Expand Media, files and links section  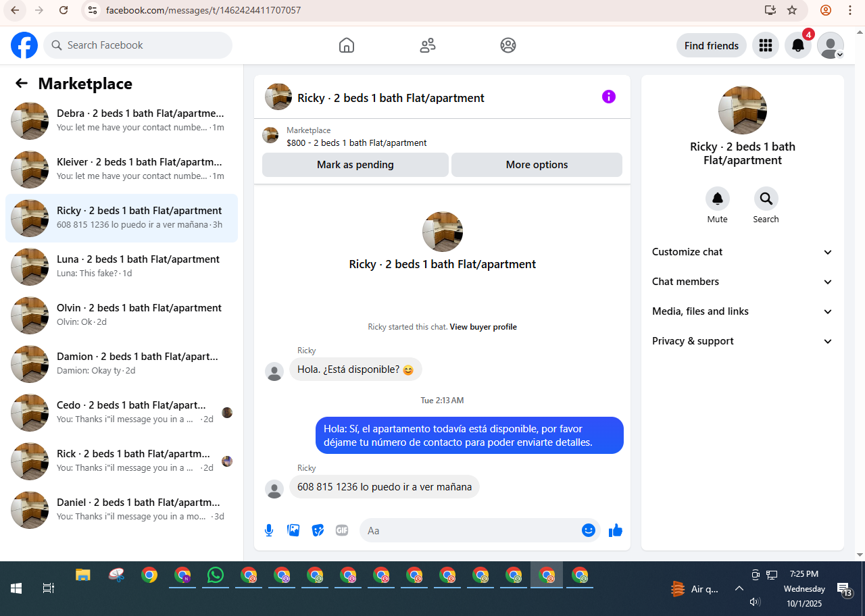click(x=743, y=311)
